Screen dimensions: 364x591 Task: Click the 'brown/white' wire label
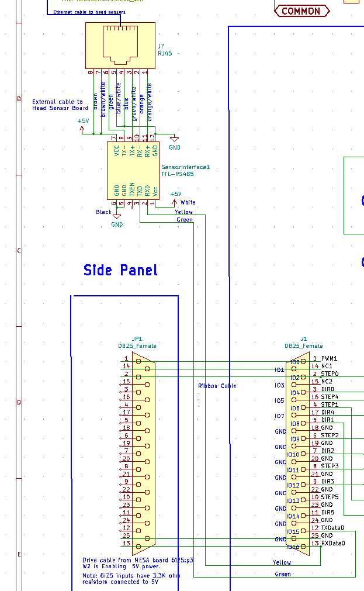(x=103, y=99)
